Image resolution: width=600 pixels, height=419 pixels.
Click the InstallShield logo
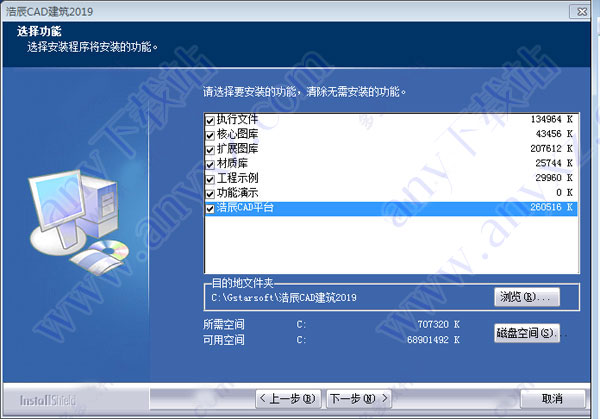48,400
